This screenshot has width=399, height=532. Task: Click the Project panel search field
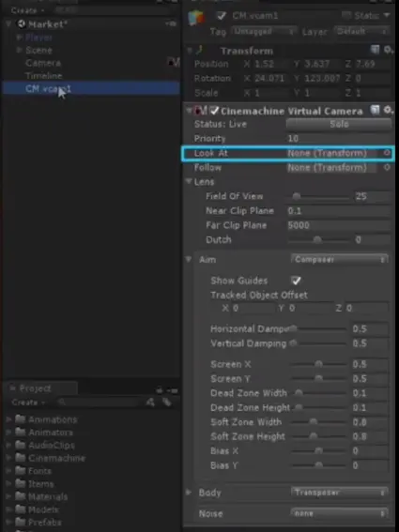[x=100, y=403]
